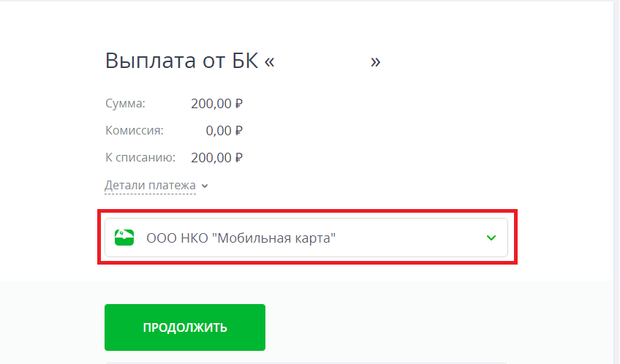Expand the small arrow beside Детали платежа

tap(205, 186)
